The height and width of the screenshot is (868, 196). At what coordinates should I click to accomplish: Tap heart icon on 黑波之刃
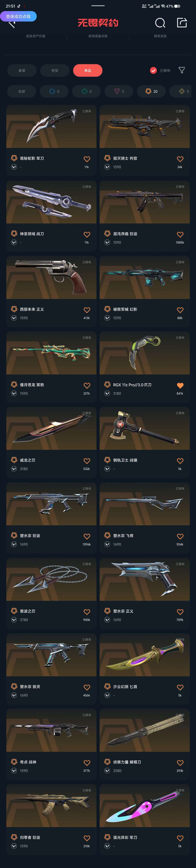pyautogui.click(x=87, y=612)
